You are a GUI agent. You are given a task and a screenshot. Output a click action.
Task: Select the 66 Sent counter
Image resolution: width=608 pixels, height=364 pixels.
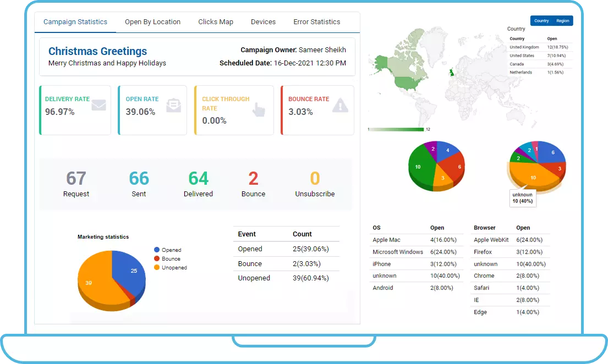[139, 184]
